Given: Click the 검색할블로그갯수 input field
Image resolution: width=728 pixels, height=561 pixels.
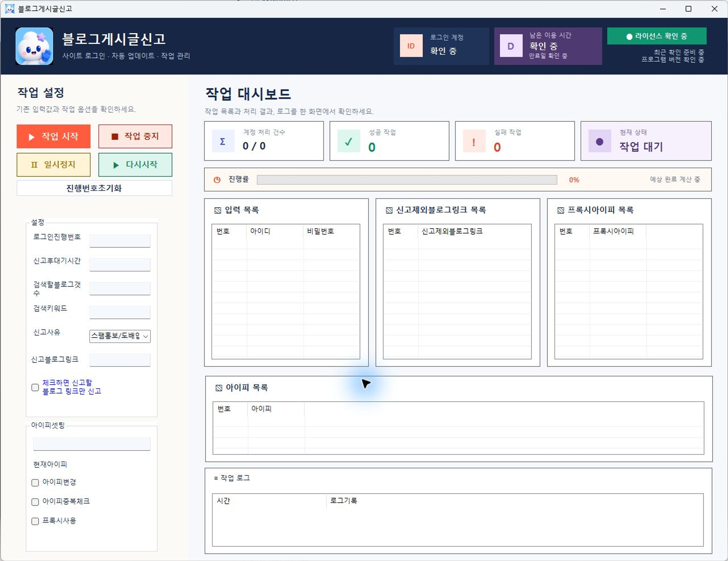Looking at the screenshot, I should tap(120, 289).
